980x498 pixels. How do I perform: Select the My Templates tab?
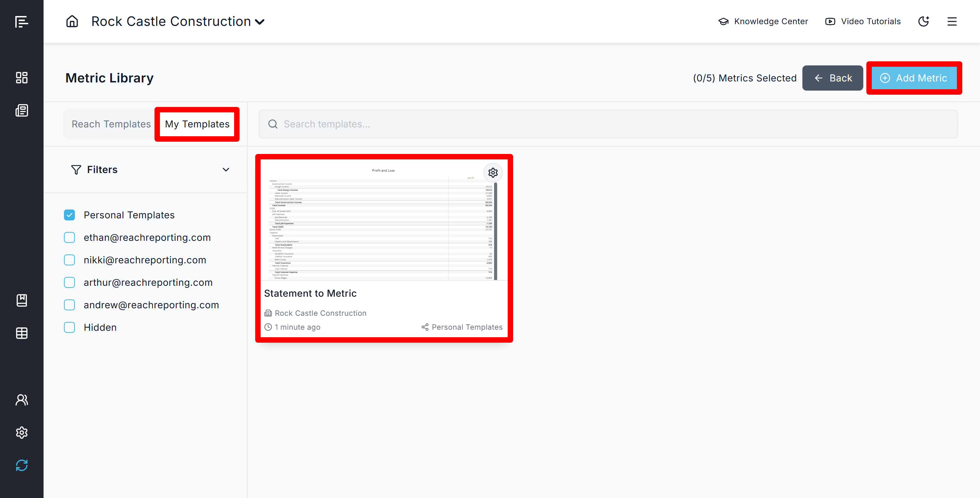197,124
